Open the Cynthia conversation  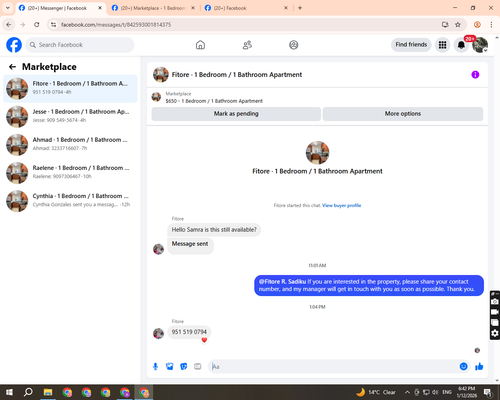pos(70,200)
